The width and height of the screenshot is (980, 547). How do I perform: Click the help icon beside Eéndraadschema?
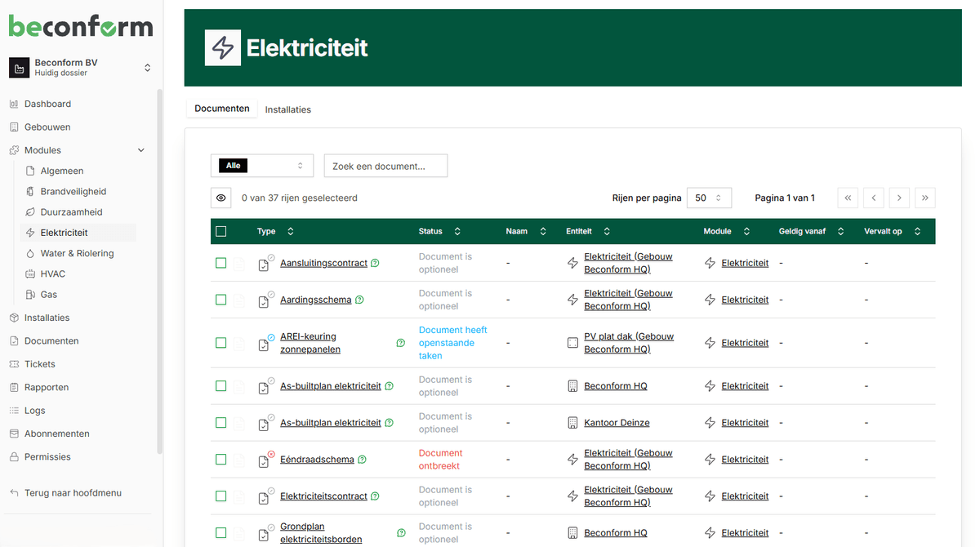[362, 460]
